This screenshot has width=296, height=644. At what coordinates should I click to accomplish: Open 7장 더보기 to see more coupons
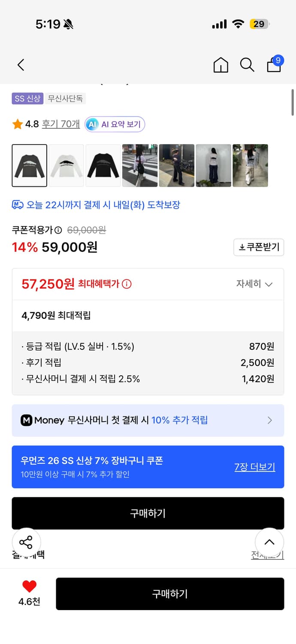tap(255, 467)
